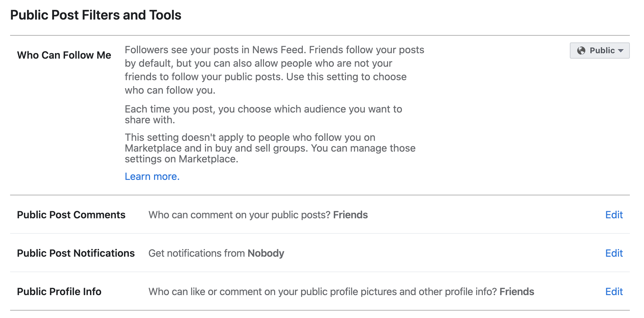Edit Public Profile Info setting
Image resolution: width=644 pixels, height=318 pixels.
614,291
